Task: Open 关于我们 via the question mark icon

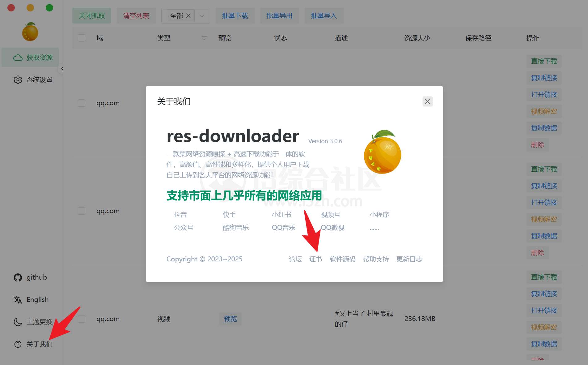Action: (18, 344)
